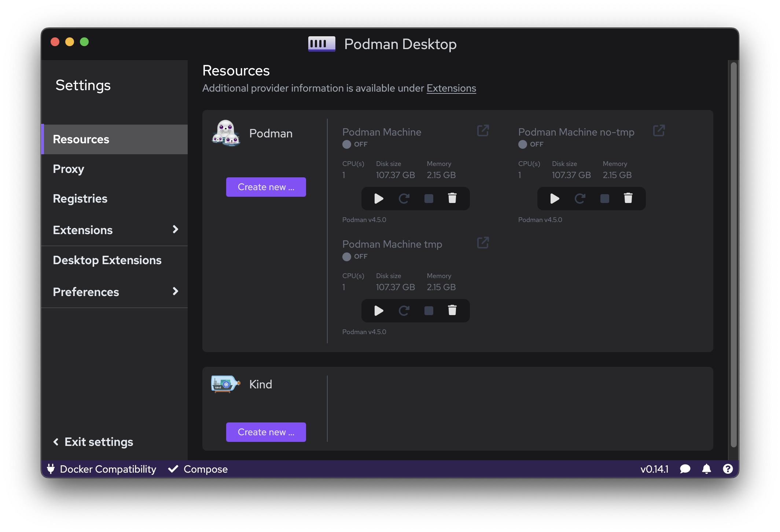The width and height of the screenshot is (780, 532).
Task: Click the Podman Machine no-tmp OFF status
Action: coord(531,144)
